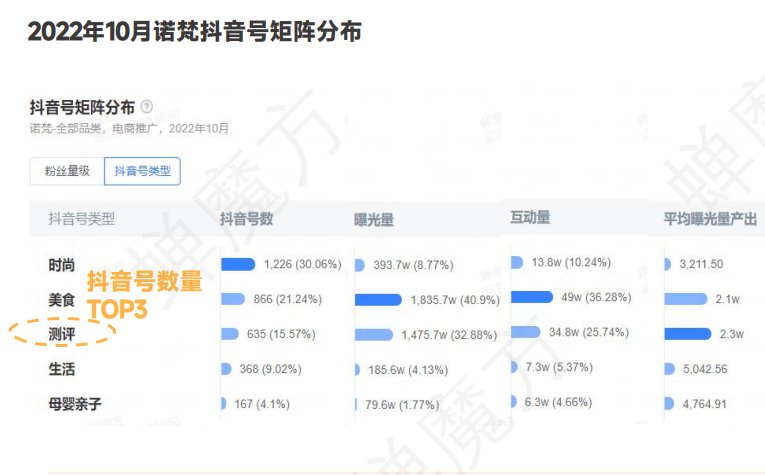The height and width of the screenshot is (475, 765).
Task: Select the 时尚 row label
Action: [61, 265]
